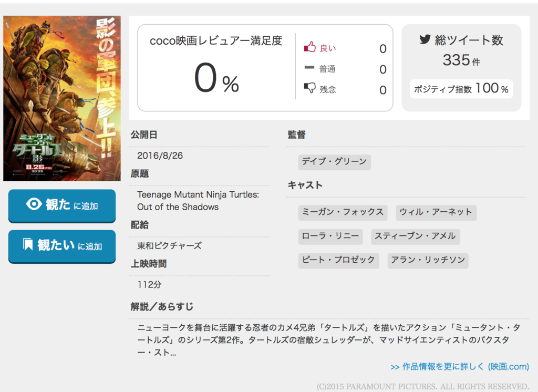The width and height of the screenshot is (538, 392).
Task: Click the running time 112分
Action: [x=149, y=285]
